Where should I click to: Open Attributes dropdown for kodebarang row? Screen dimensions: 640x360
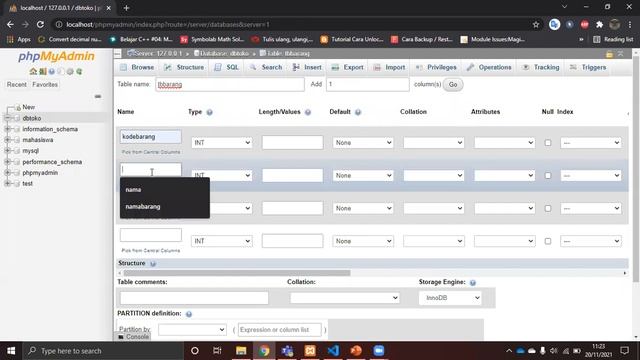504,142
